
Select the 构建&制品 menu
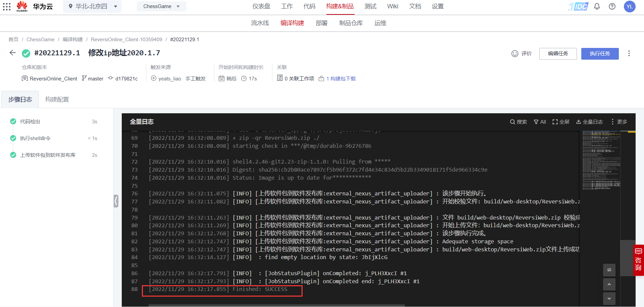click(340, 6)
